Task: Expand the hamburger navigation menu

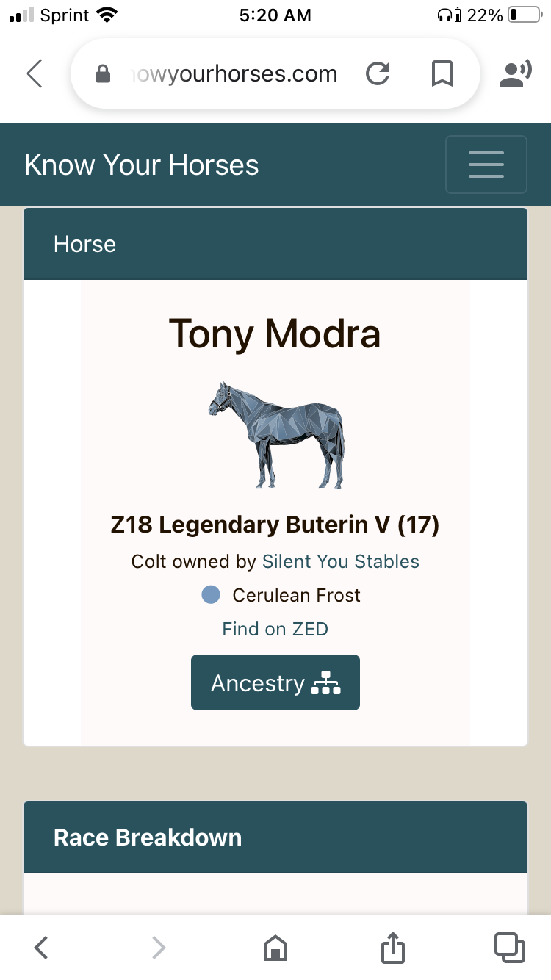Action: [486, 165]
